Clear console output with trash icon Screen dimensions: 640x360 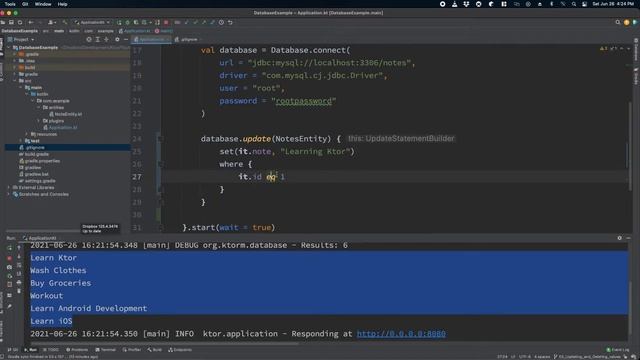[19, 291]
